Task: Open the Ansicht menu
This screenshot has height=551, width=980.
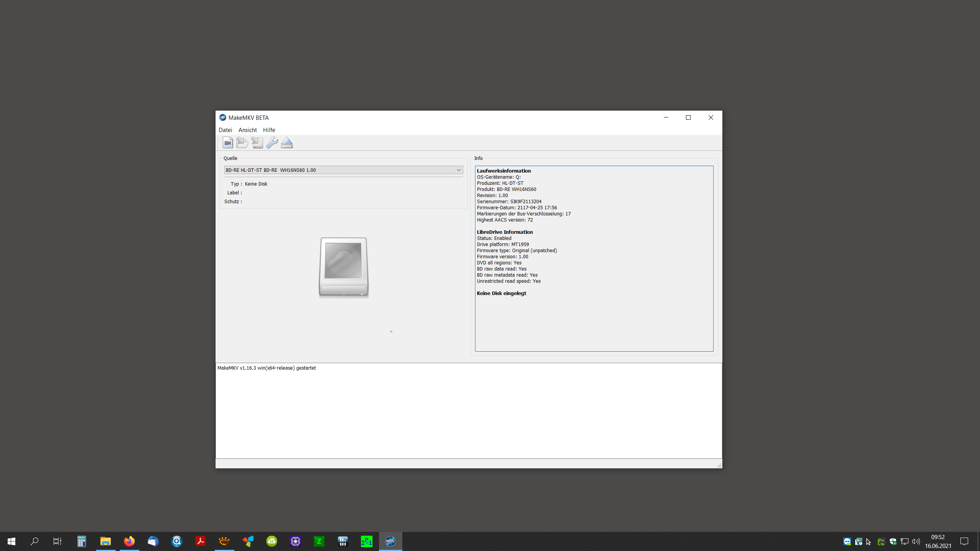Action: (x=247, y=130)
